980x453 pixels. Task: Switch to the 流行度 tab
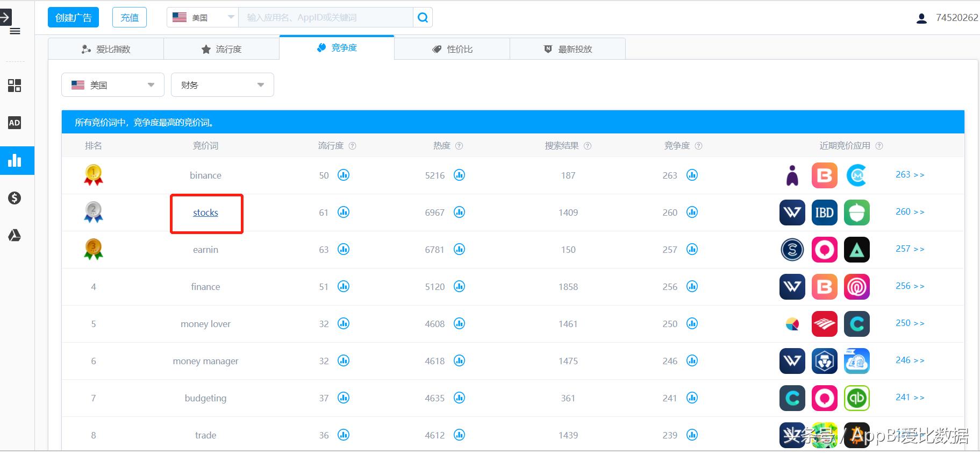221,49
